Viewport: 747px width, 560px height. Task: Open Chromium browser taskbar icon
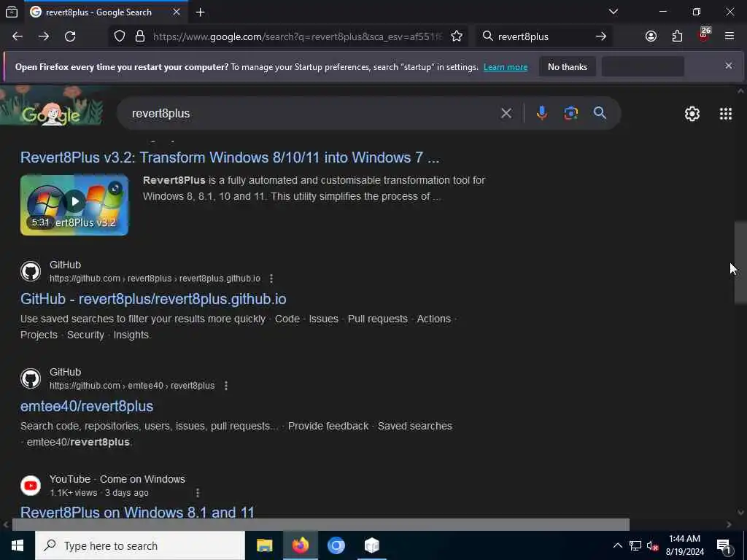(336, 545)
